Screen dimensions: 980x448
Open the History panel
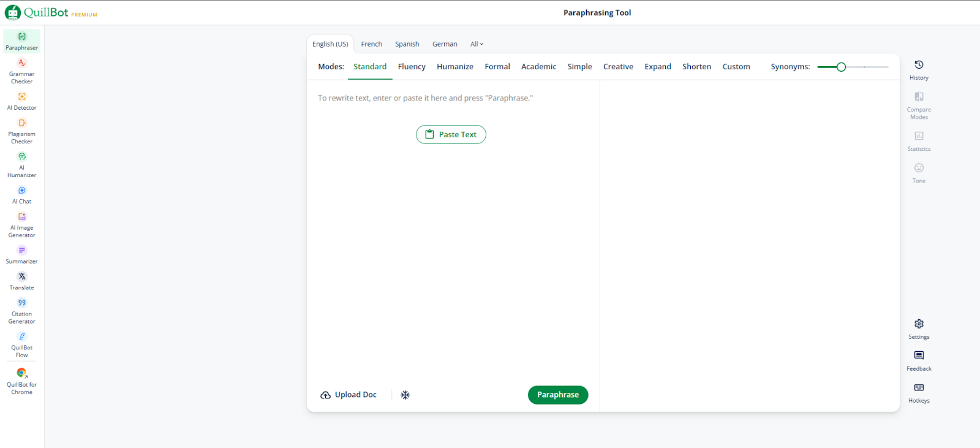919,69
